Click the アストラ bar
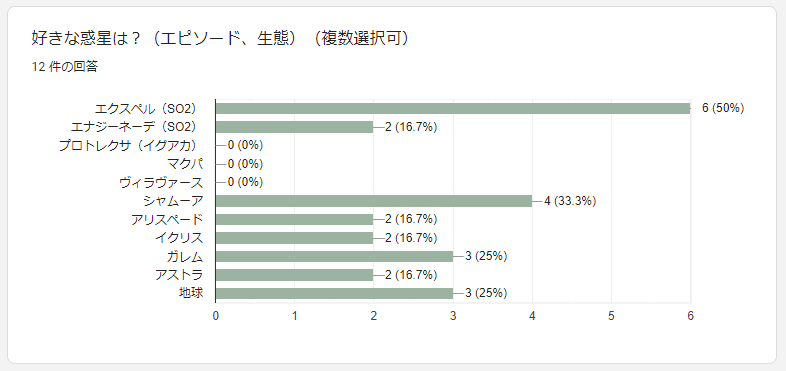Viewport: 786px width, 371px height. pyautogui.click(x=295, y=275)
